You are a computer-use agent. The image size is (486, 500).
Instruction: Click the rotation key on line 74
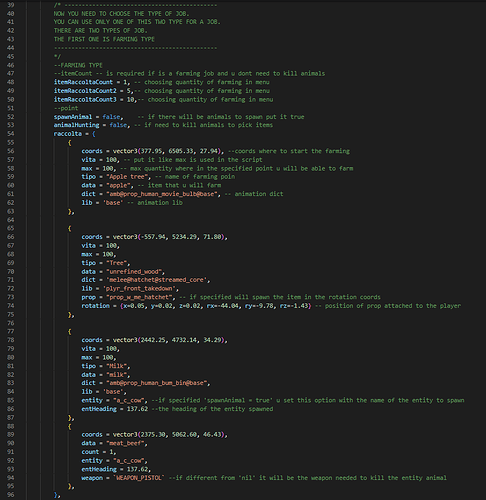click(x=95, y=306)
